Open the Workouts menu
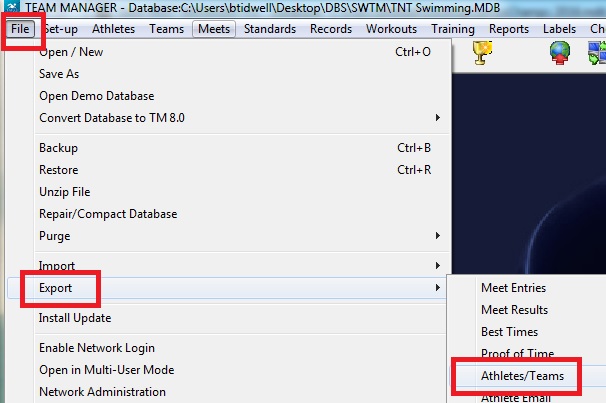 point(392,29)
